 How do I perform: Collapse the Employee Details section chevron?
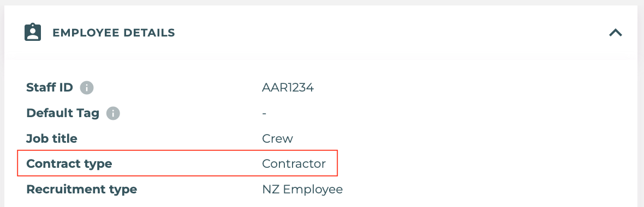(x=615, y=33)
